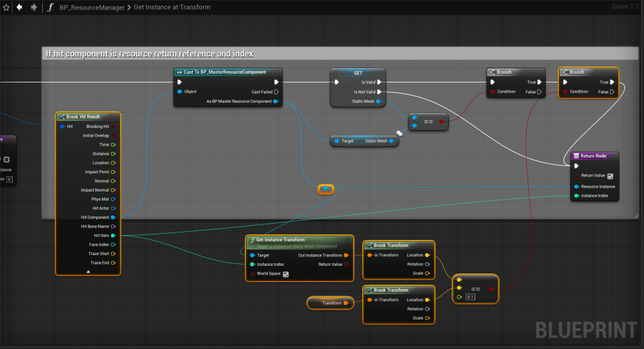
Task: Uncheck the Return Value checkbox on Return Node
Action: pyautogui.click(x=609, y=176)
